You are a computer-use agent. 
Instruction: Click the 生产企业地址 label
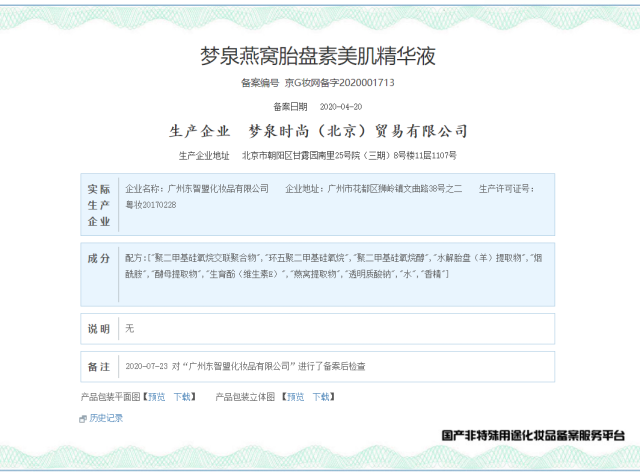click(x=204, y=156)
